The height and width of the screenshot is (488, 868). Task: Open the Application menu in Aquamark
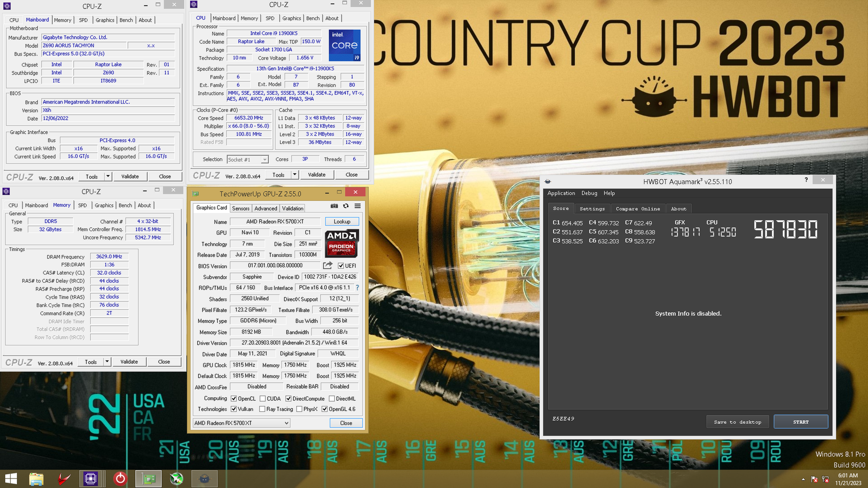[561, 193]
